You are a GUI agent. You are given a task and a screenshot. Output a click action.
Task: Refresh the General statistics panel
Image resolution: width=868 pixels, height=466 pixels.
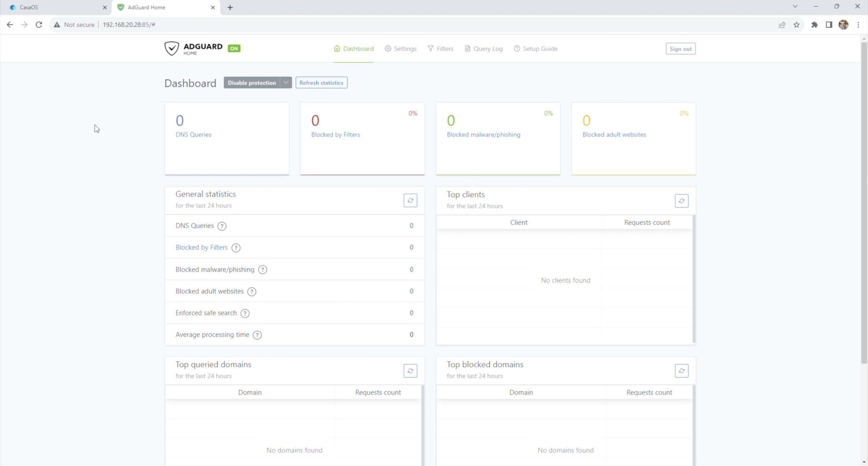pyautogui.click(x=410, y=201)
